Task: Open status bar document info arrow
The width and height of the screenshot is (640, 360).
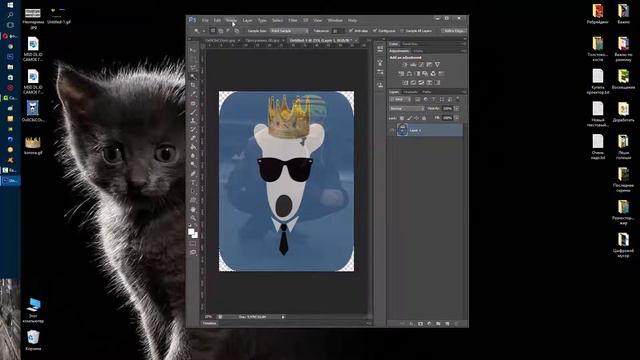Action: [283, 317]
